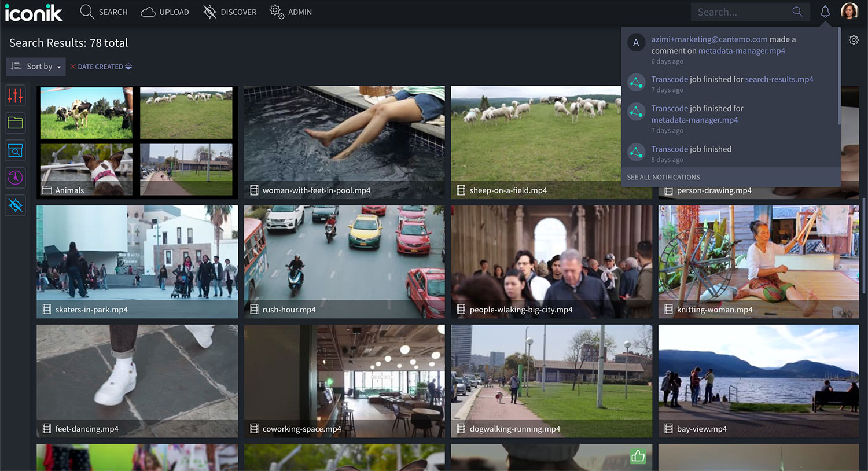Open search-results.mp4 notification link
Viewport: 868px width, 471px height.
(x=779, y=79)
